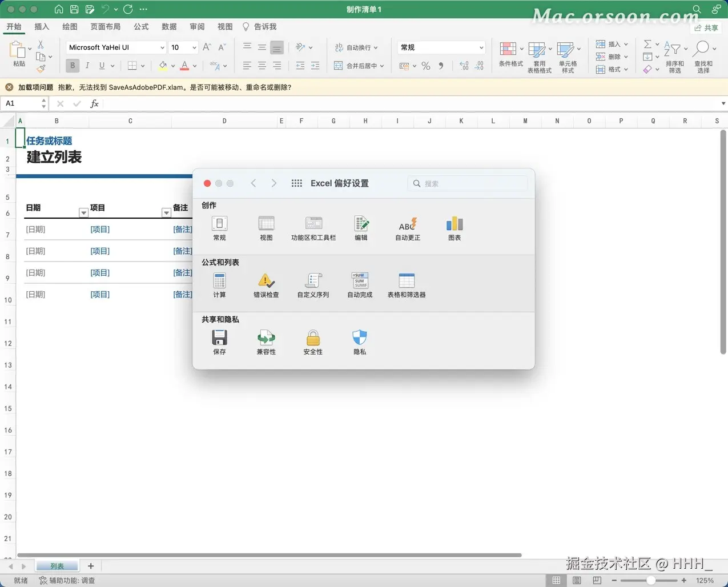Image resolution: width=728 pixels, height=587 pixels.
Task: Toggle italic formatting button
Action: tap(87, 66)
